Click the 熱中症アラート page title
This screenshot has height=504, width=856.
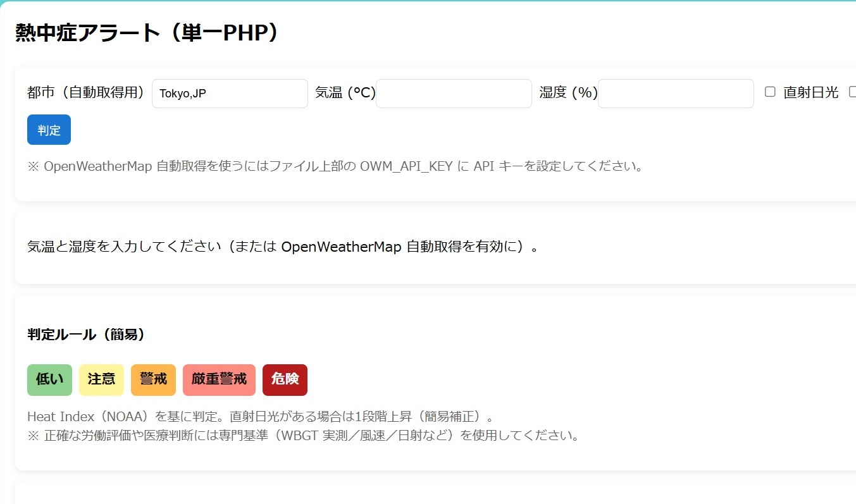tap(147, 33)
